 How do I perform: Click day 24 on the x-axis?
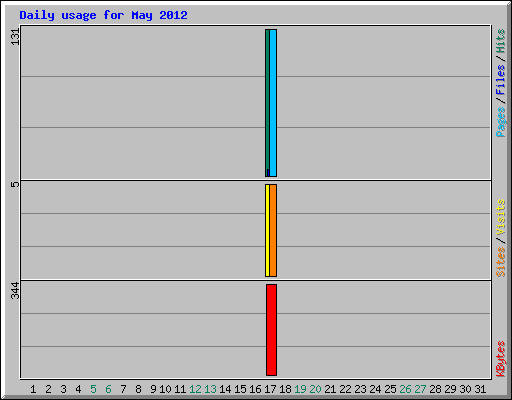pyautogui.click(x=375, y=389)
